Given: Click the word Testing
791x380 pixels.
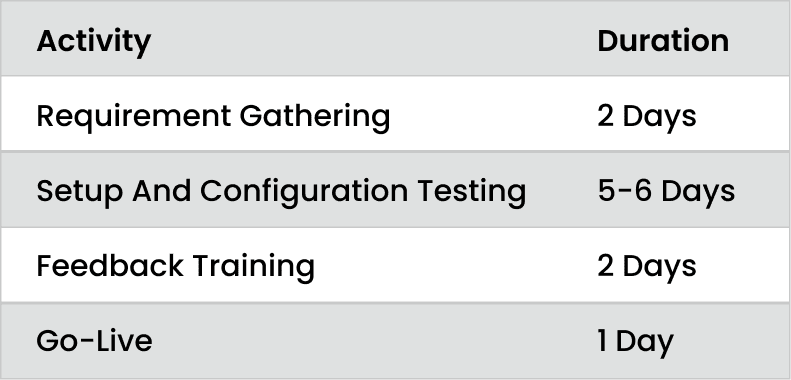Looking at the screenshot, I should coord(471,192).
